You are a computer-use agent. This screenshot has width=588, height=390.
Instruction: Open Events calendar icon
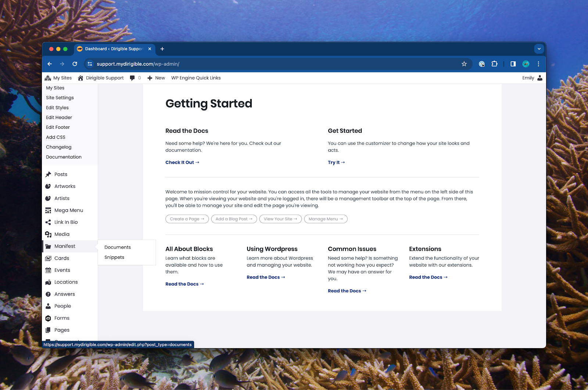click(48, 270)
